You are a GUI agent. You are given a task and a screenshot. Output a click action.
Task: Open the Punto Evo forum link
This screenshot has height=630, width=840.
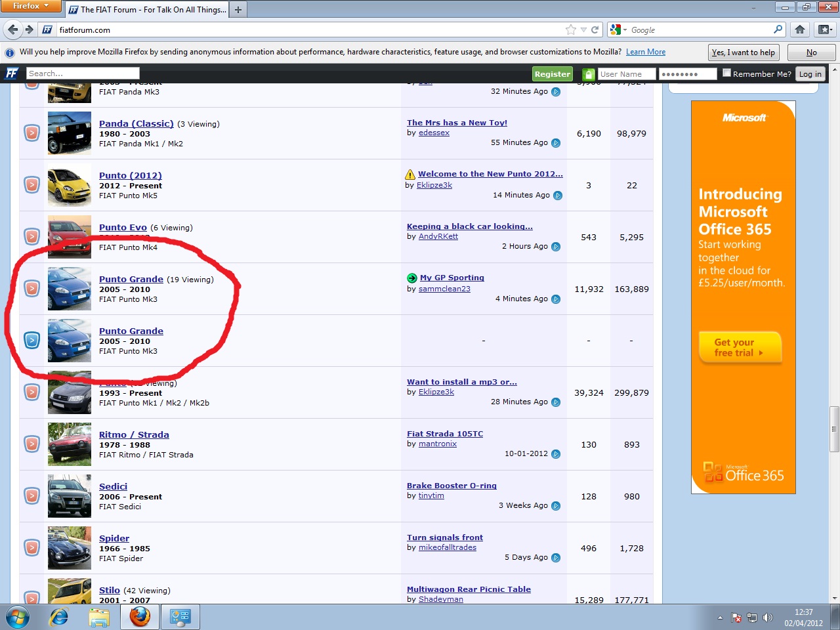pyautogui.click(x=123, y=227)
